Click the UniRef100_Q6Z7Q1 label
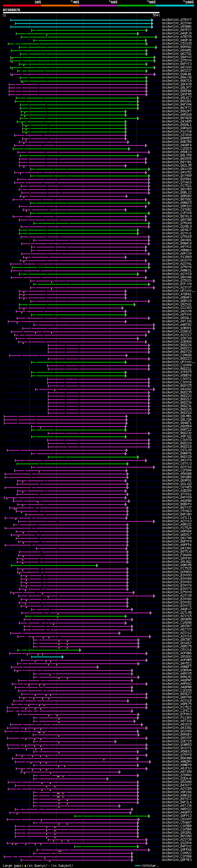 [x=177, y=54]
